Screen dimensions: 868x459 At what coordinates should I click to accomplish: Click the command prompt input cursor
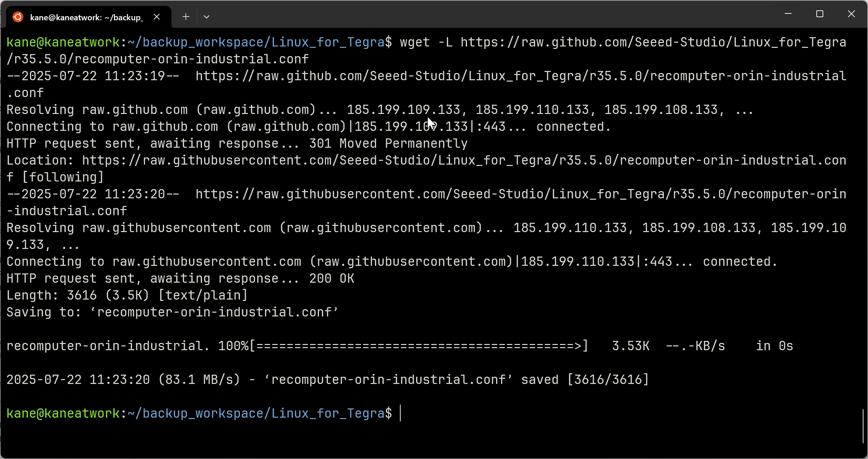(x=400, y=413)
